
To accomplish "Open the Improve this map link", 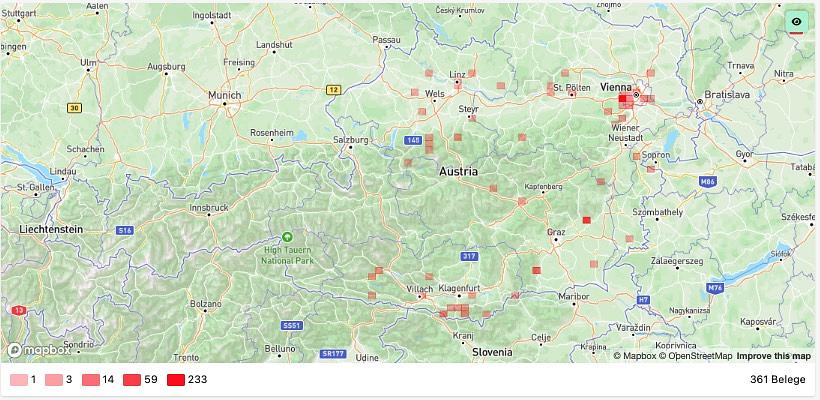I will click(773, 356).
